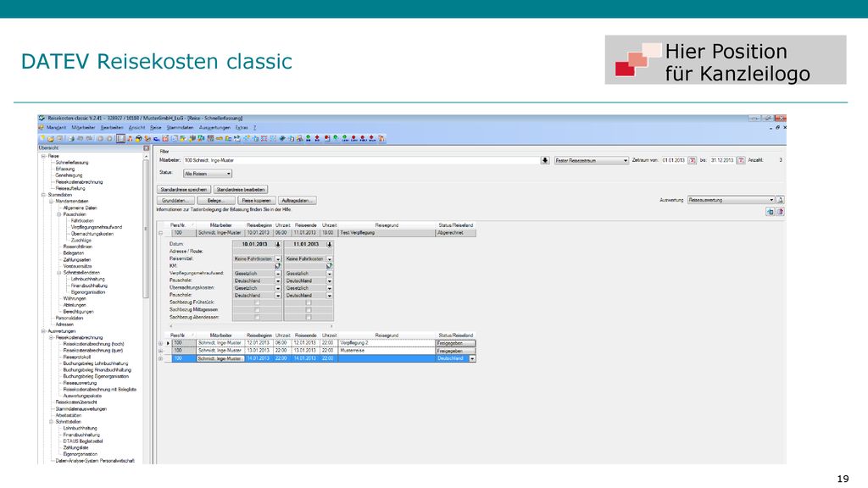
Task: Open Allgemeine Daten in the tree
Action: point(80,208)
